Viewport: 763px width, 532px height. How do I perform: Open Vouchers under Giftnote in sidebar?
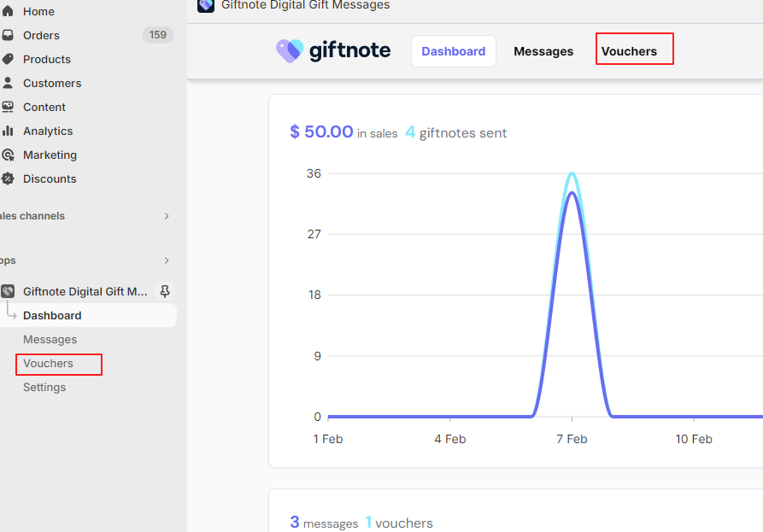click(x=48, y=363)
